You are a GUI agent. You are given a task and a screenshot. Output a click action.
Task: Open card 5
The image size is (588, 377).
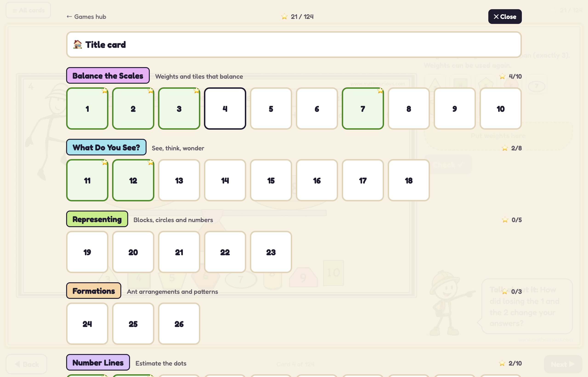pyautogui.click(x=271, y=109)
